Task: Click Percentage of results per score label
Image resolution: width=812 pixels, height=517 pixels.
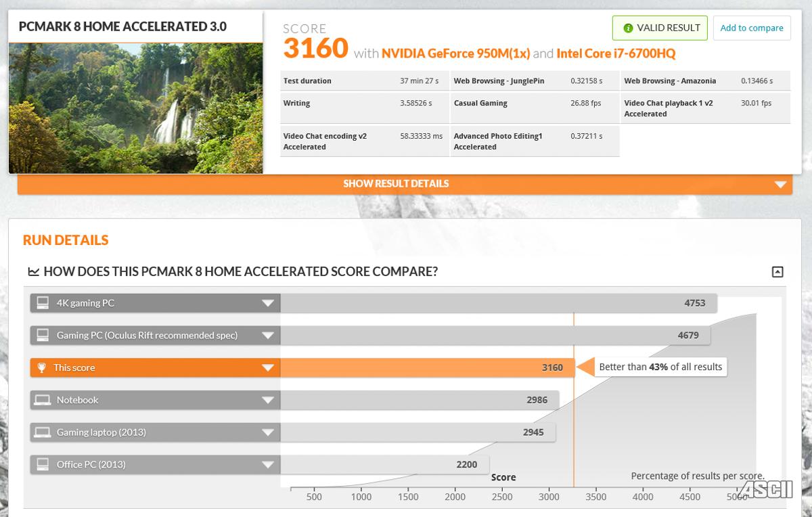Action: coord(698,476)
